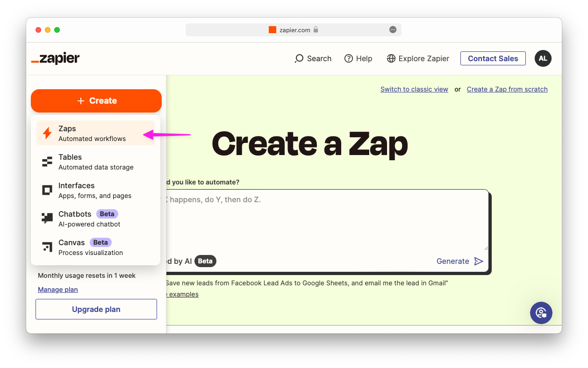Click the Create a Zap heading
Screen dimensions: 588x368
310,144
